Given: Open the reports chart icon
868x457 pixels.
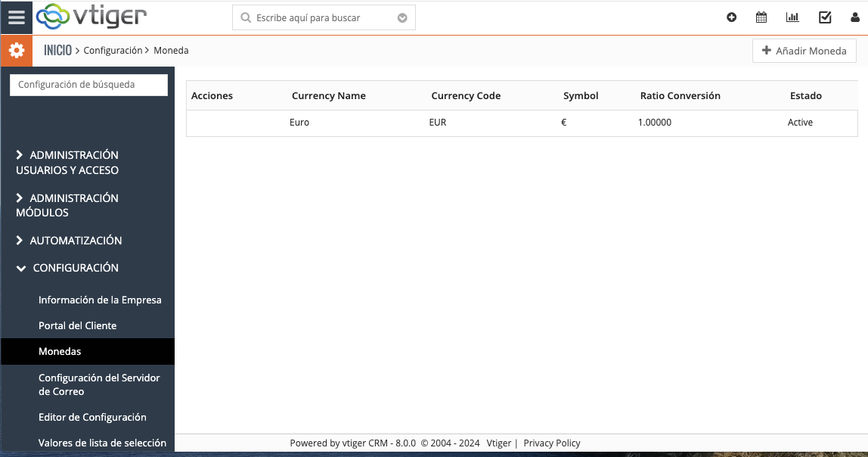Looking at the screenshot, I should click(792, 17).
